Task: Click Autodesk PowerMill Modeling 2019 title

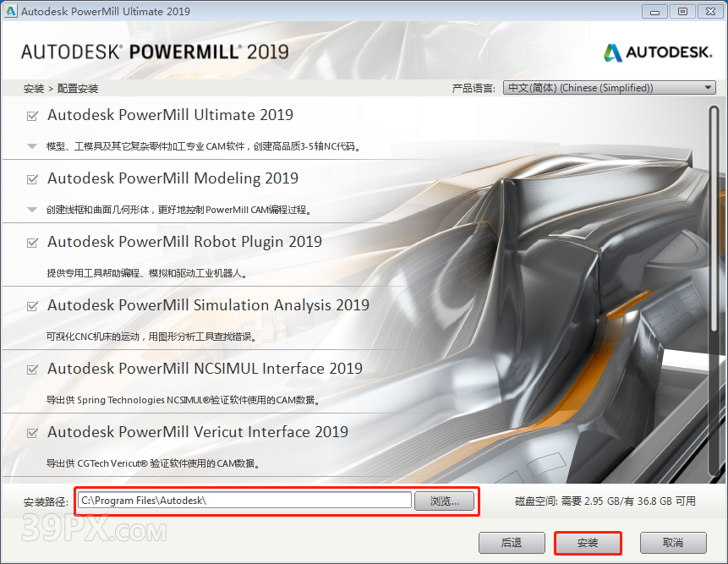Action: coord(172,178)
